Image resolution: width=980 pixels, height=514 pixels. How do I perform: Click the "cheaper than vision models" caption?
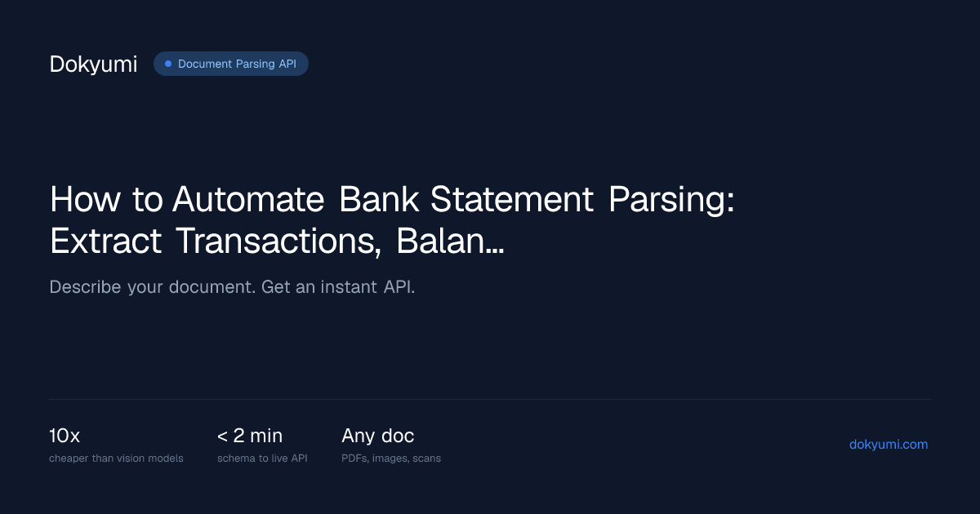point(117,459)
